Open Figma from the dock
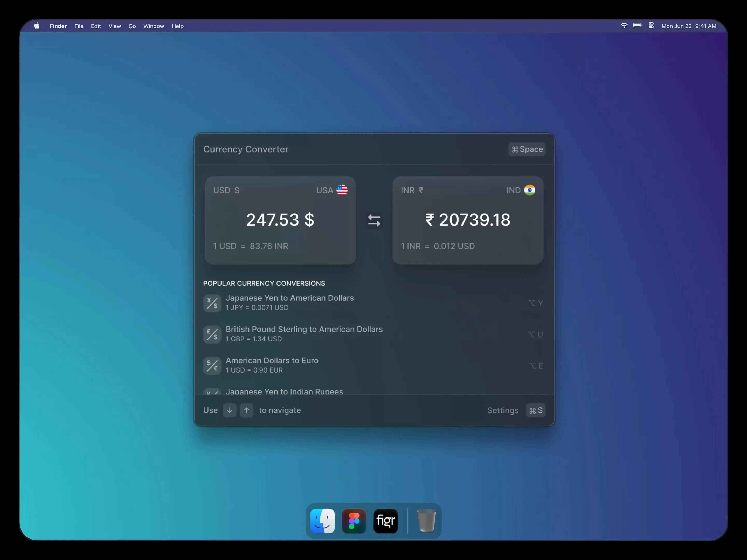Screen dimensions: 747x560 pos(354,521)
